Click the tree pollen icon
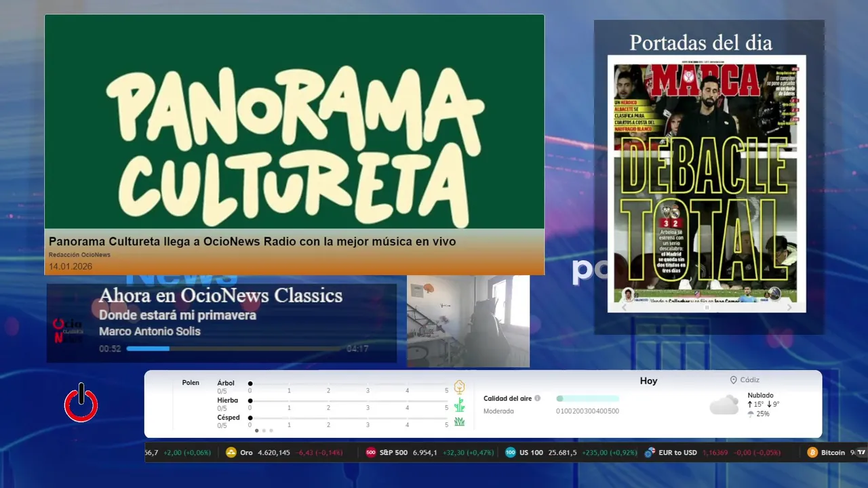 (459, 387)
